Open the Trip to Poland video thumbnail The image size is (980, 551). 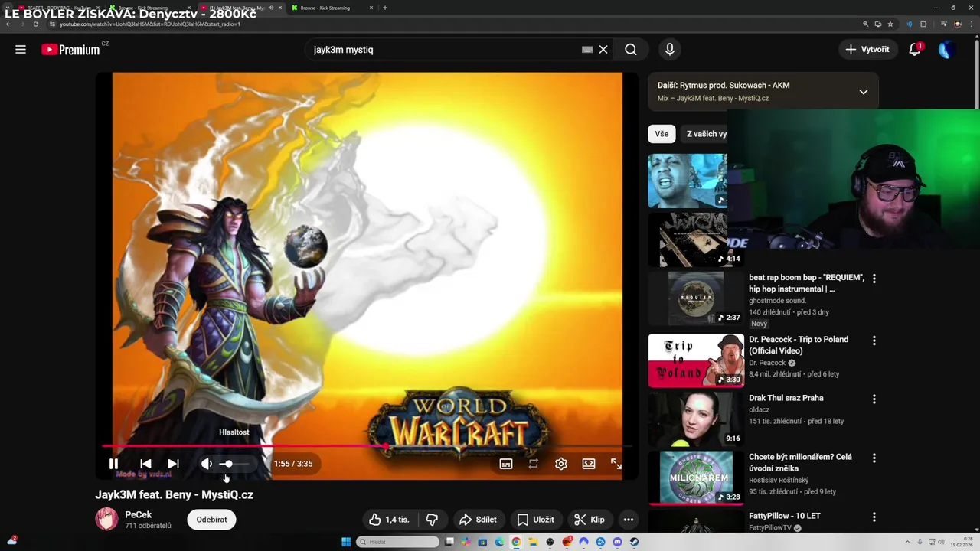696,360
